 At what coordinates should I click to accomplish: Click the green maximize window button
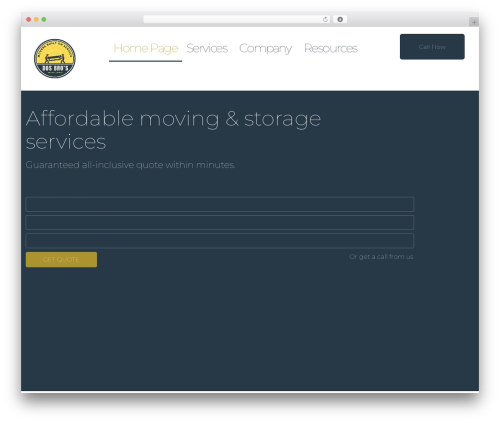(44, 19)
